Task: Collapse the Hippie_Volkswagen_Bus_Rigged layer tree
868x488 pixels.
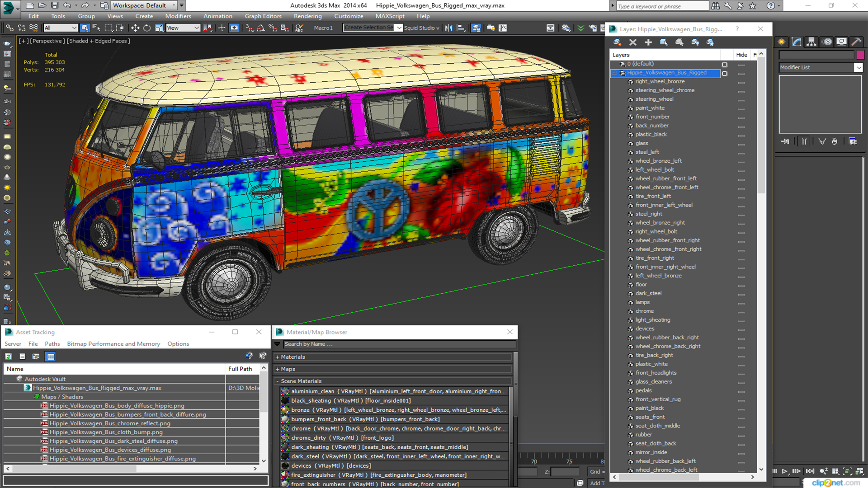Action: (x=614, y=73)
